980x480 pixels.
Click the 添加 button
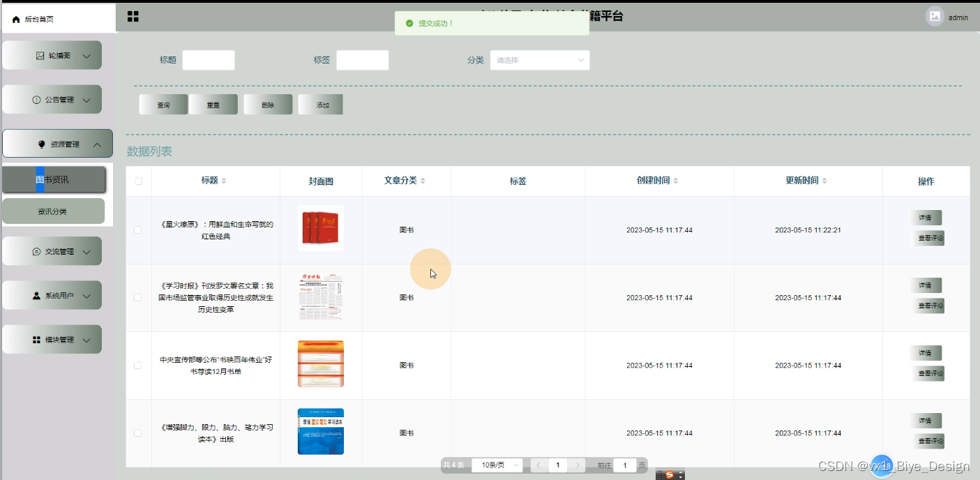[x=321, y=105]
